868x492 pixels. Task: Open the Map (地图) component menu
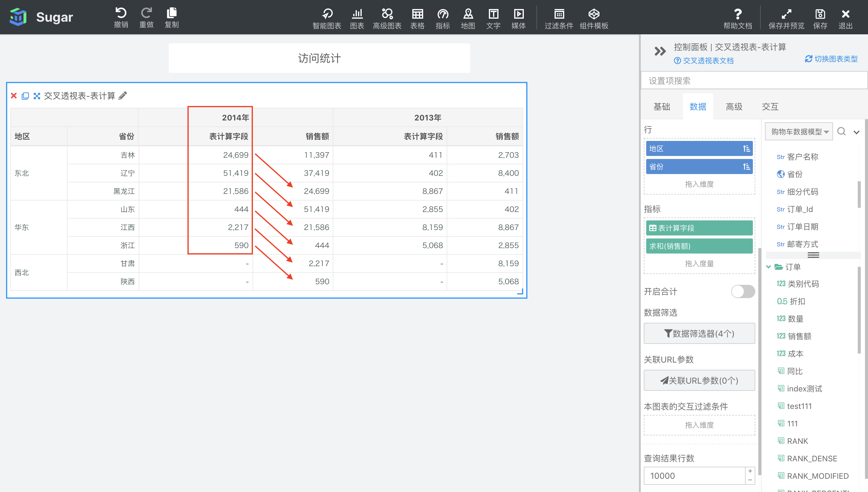[x=468, y=19]
